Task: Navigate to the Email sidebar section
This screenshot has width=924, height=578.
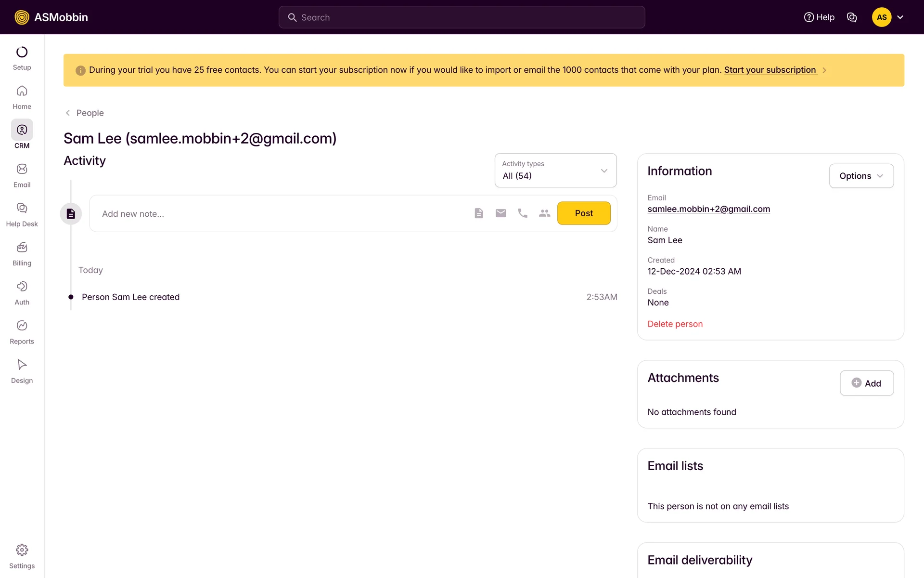Action: pyautogui.click(x=22, y=175)
